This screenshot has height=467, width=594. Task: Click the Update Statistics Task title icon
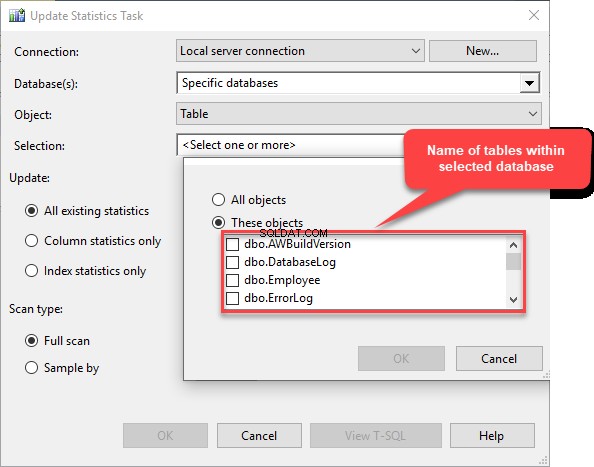[x=17, y=16]
